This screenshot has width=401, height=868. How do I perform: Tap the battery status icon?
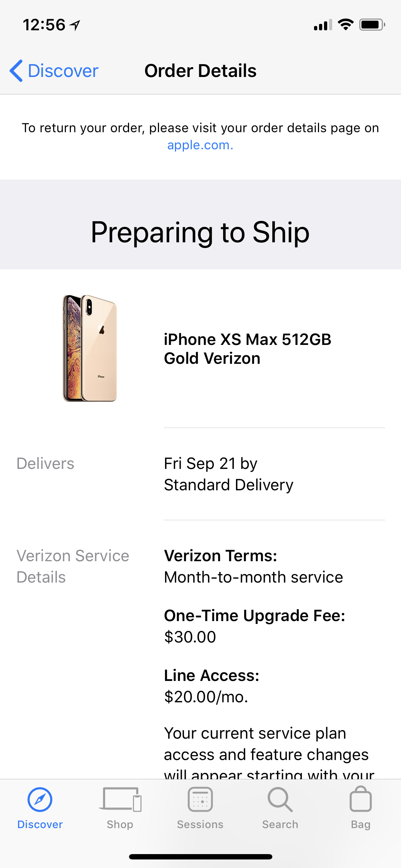point(372,25)
